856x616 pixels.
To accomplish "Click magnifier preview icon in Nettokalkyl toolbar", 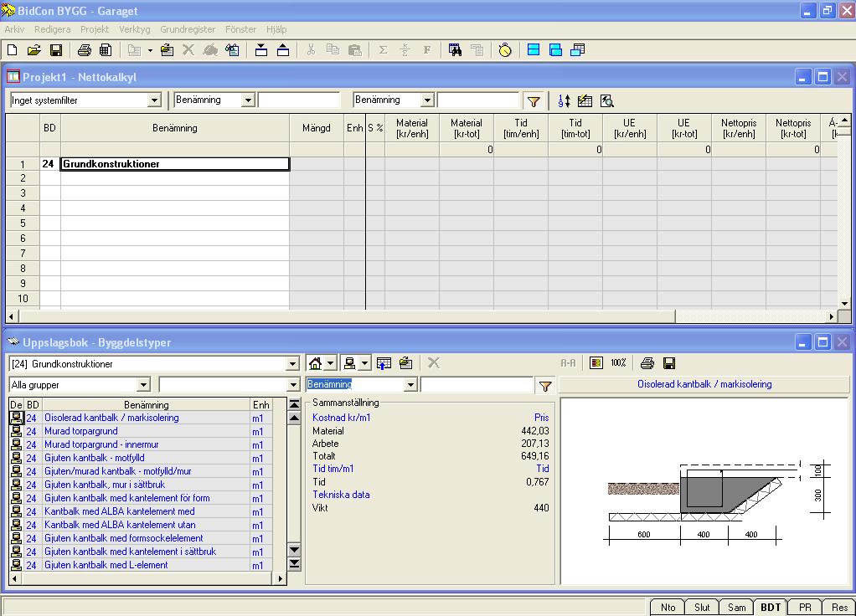I will click(606, 101).
